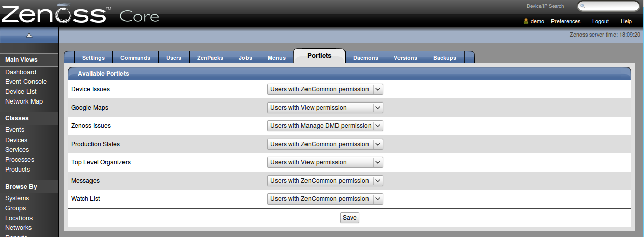Switch to the Settings tab
644x237 pixels.
(x=93, y=58)
